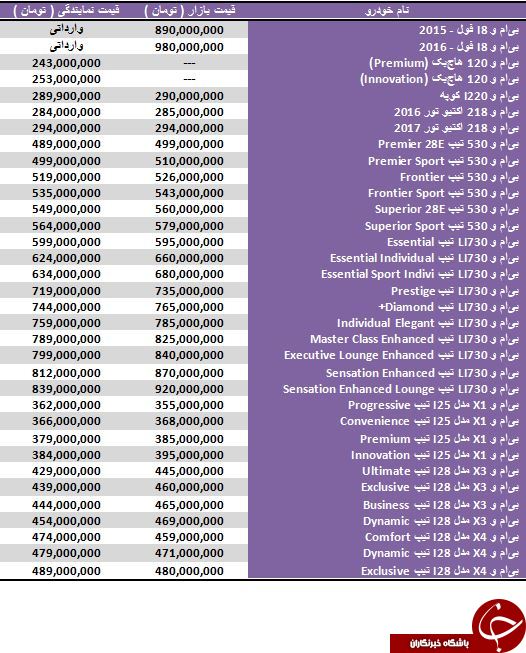
Task: Click the 530 Frontier market price 526,000,000
Action: 189,177
